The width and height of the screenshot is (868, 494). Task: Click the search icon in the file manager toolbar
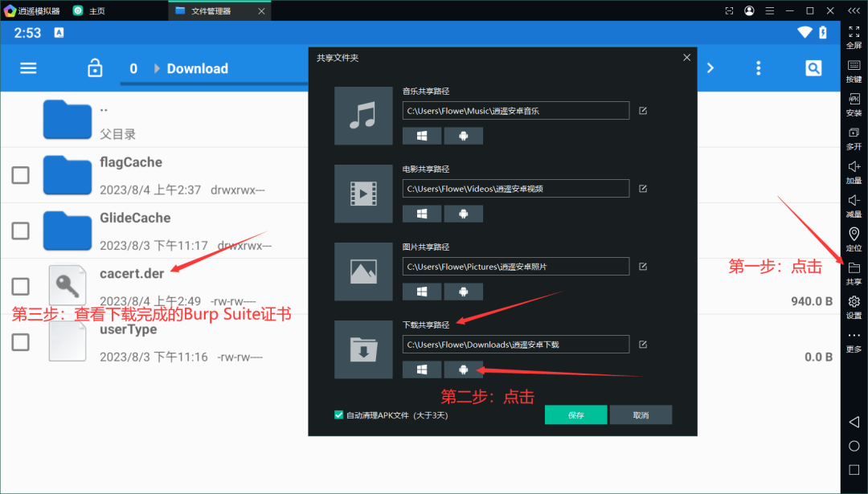[813, 68]
